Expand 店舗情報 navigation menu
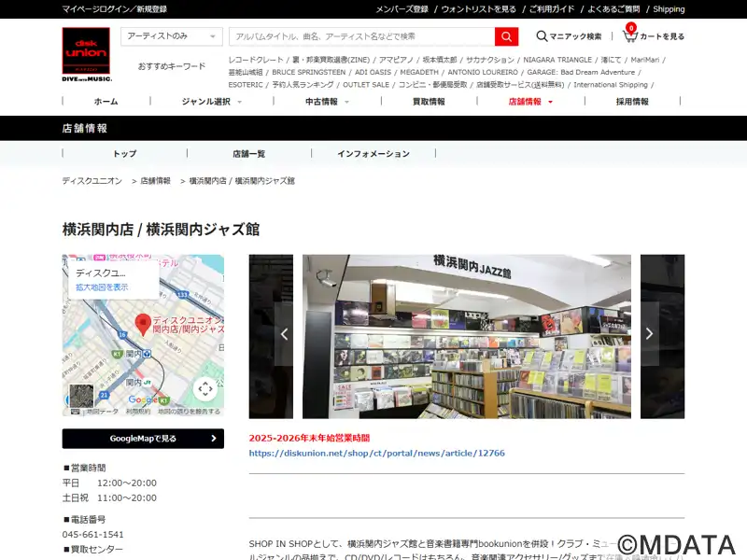This screenshot has width=747, height=560. (x=530, y=102)
